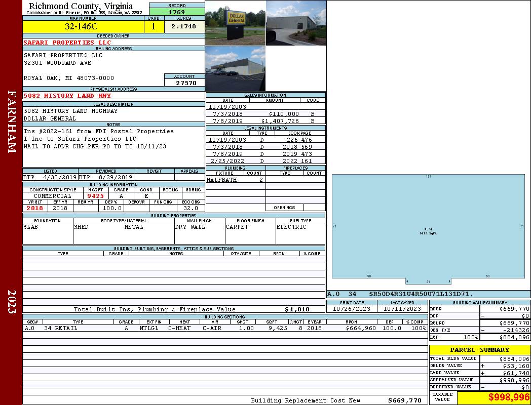Click the HALFBATH plumbing fixture row

coord(235,180)
